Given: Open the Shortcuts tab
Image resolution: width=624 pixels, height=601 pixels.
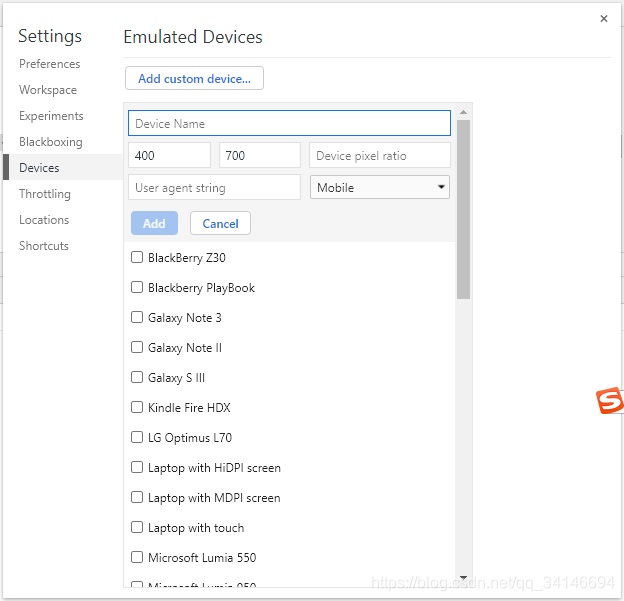Looking at the screenshot, I should [44, 246].
